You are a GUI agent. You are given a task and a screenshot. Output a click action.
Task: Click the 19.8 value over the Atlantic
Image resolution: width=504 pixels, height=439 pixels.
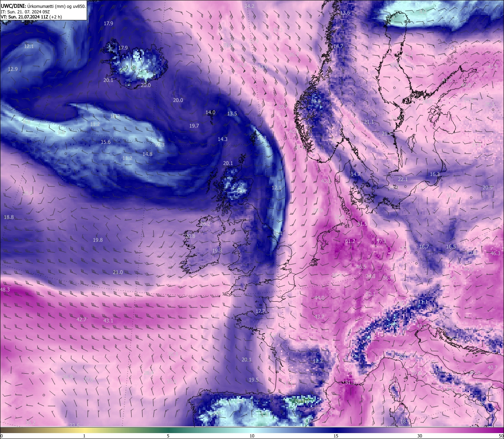(x=98, y=240)
